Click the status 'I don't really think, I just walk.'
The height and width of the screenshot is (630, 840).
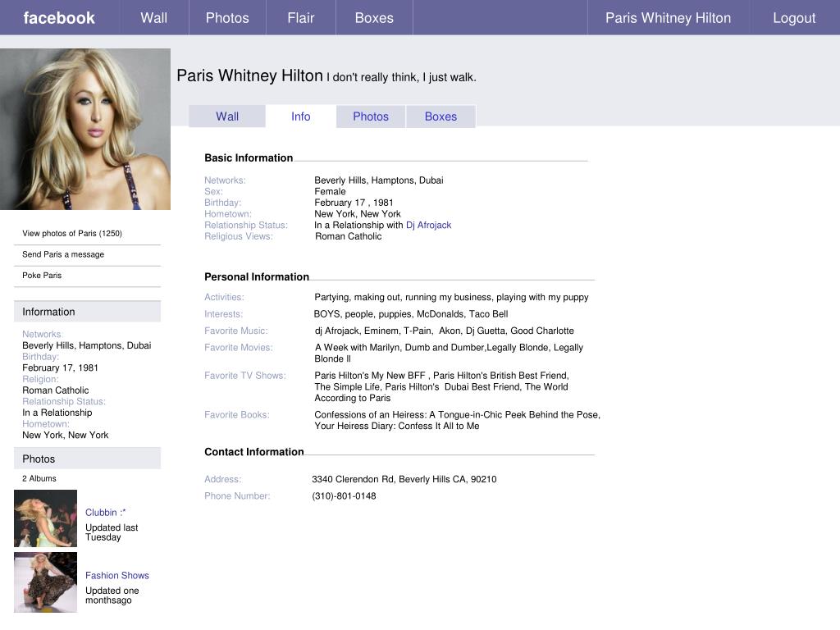click(x=401, y=77)
